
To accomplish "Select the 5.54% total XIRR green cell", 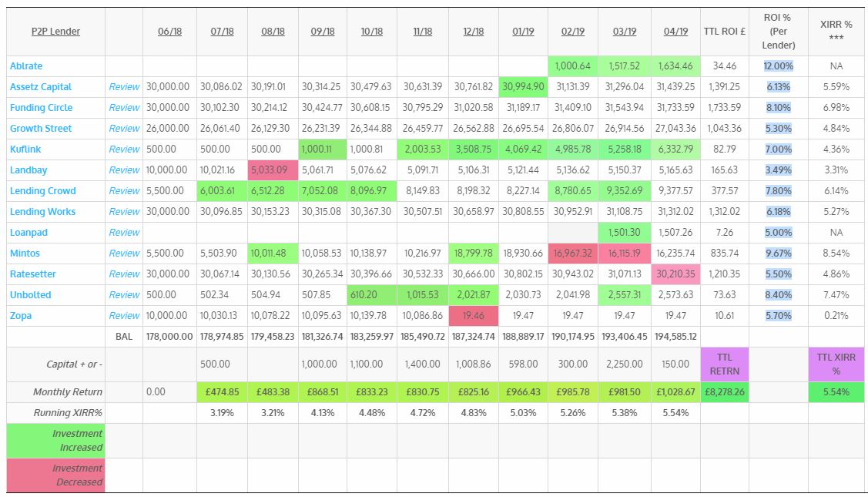I will tap(836, 391).
